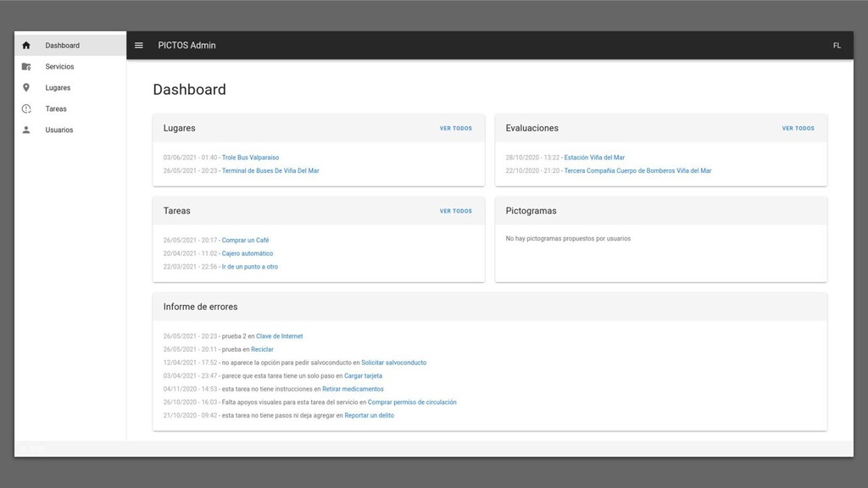Open Cargar tarjeta link
Screen dimensions: 868x488
[363, 376]
